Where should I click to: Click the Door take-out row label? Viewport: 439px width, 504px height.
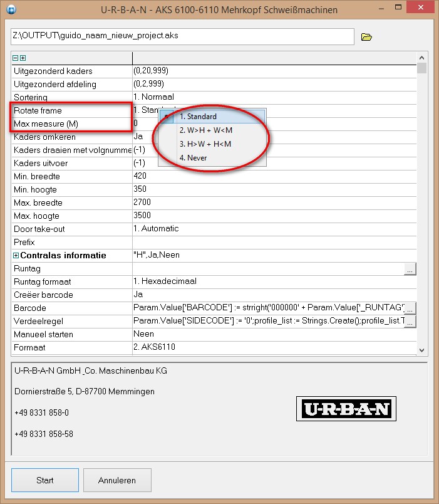(39, 229)
